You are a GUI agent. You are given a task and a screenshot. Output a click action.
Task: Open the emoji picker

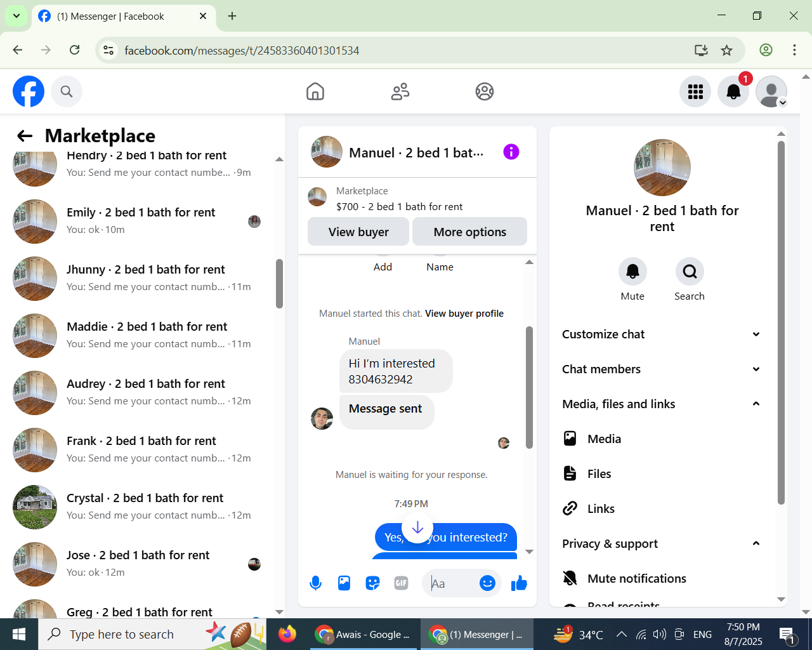point(487,583)
